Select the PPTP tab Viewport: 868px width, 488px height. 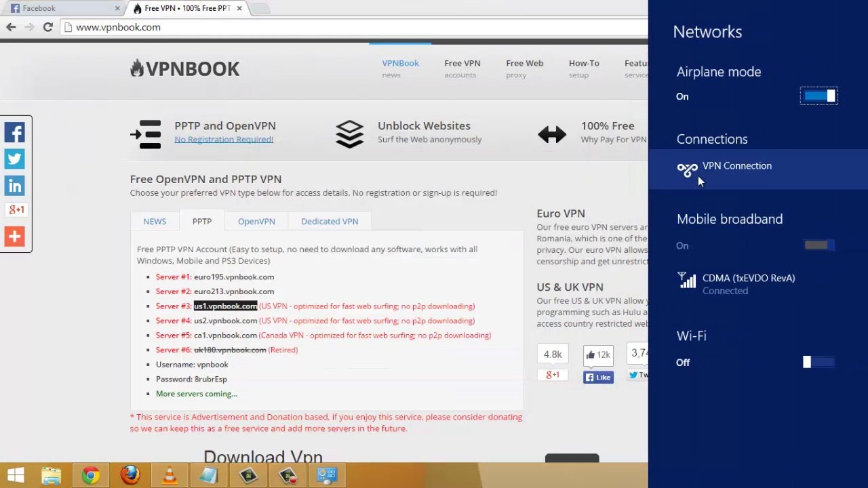202,222
